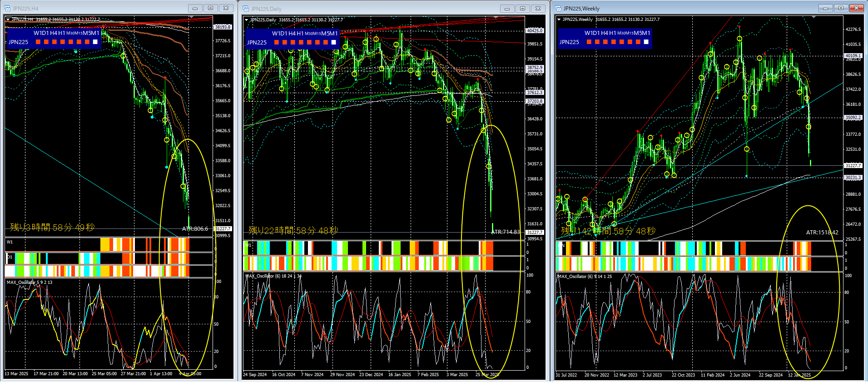Click the 24 Sep 2024 date on Daily time axis
This screenshot has height=382, width=868.
click(x=255, y=375)
